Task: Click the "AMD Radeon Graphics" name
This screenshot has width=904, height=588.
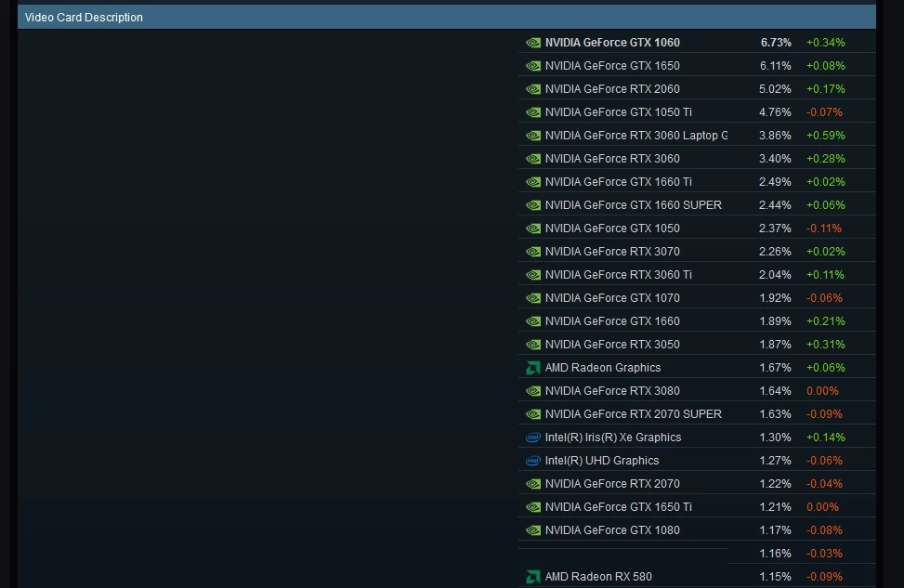Action: [603, 368]
